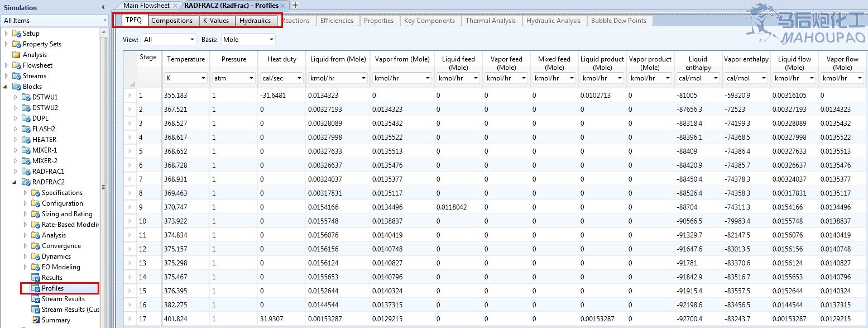Open the View dropdown showing All

click(169, 40)
